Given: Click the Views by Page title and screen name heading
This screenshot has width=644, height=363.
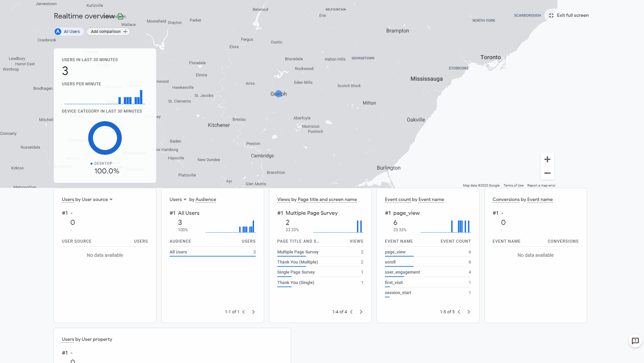Looking at the screenshot, I should coord(317,200).
